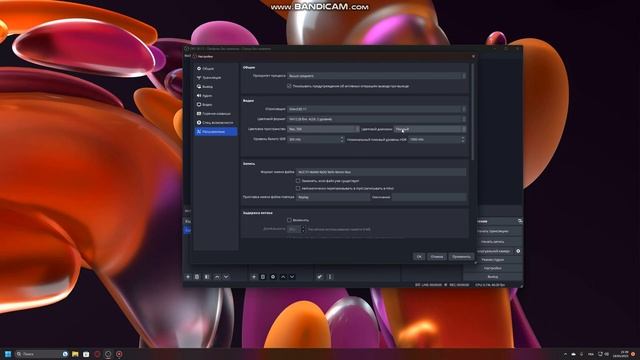Close the settings dialog with X
Image resolution: width=640 pixels, height=360 pixels.
tap(473, 56)
